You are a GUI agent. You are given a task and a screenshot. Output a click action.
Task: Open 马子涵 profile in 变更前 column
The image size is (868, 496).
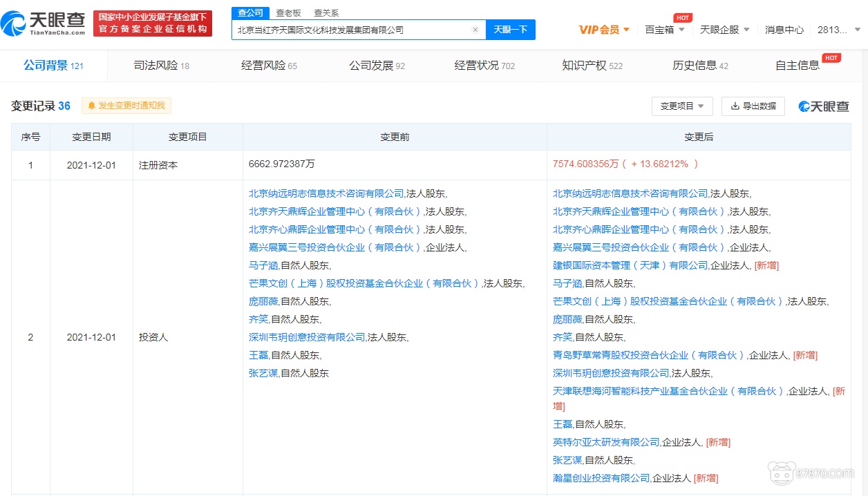click(x=263, y=265)
